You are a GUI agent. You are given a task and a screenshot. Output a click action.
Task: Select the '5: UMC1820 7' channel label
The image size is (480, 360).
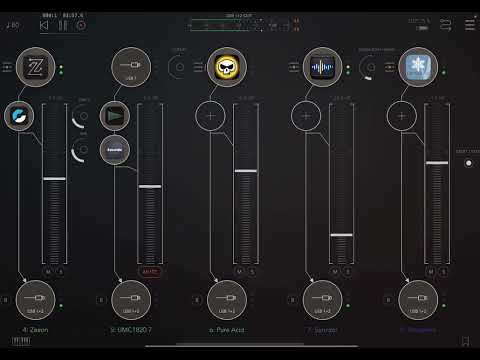pos(131,330)
